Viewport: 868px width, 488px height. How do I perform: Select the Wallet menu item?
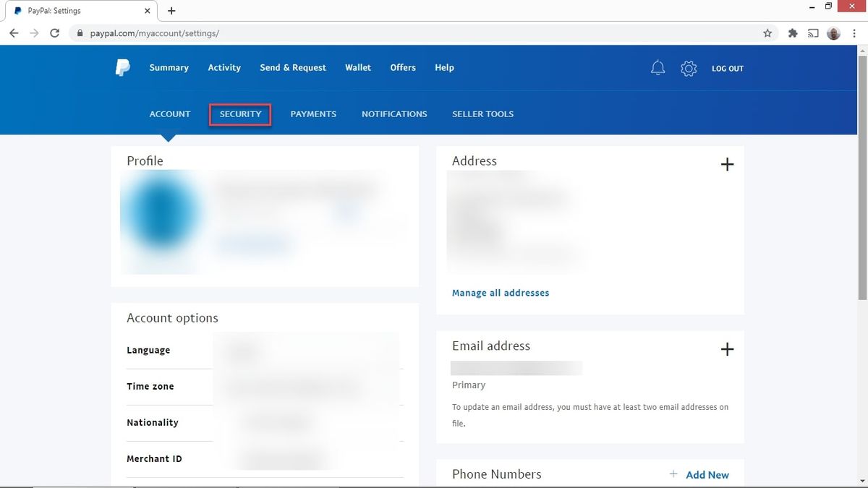(x=357, y=67)
